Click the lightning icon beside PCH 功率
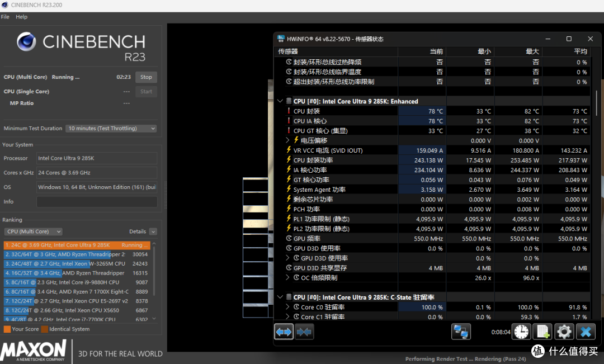604x364 pixels. (x=289, y=209)
